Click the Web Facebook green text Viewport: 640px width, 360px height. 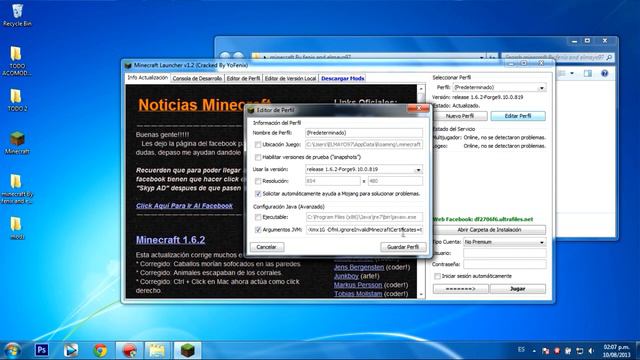(483, 219)
